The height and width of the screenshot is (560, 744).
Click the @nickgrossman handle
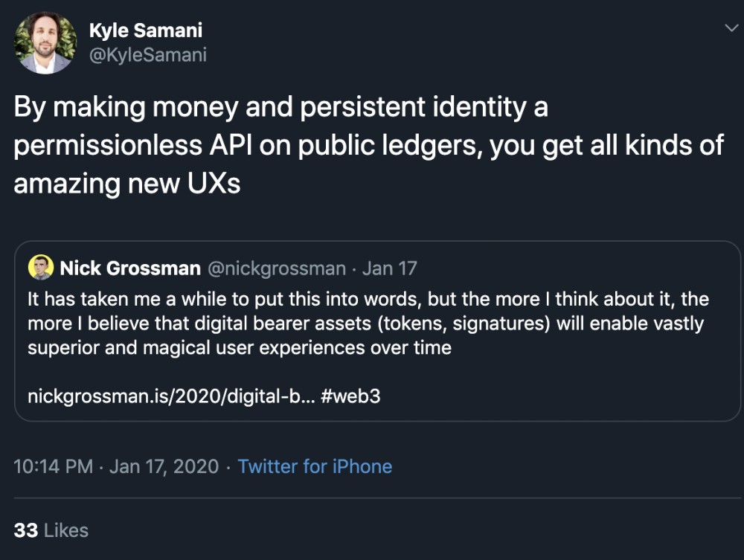[x=277, y=268]
